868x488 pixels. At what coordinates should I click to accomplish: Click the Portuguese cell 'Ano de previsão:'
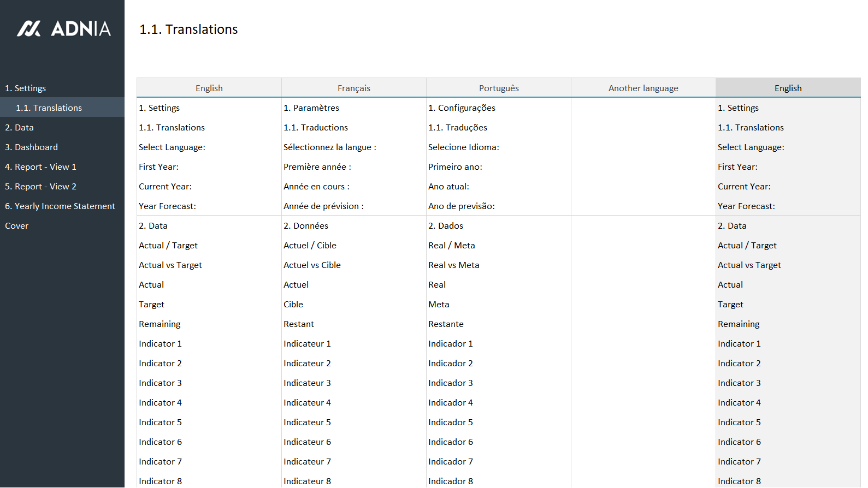[x=462, y=206]
